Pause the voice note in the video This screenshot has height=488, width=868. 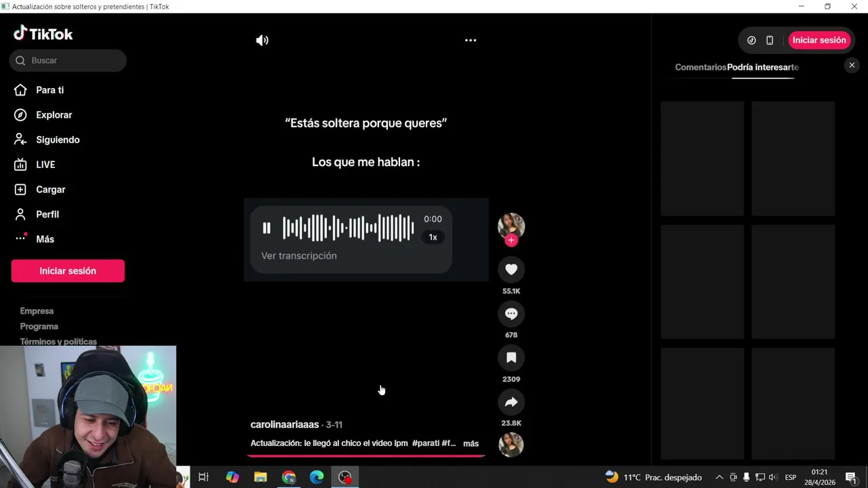(267, 228)
